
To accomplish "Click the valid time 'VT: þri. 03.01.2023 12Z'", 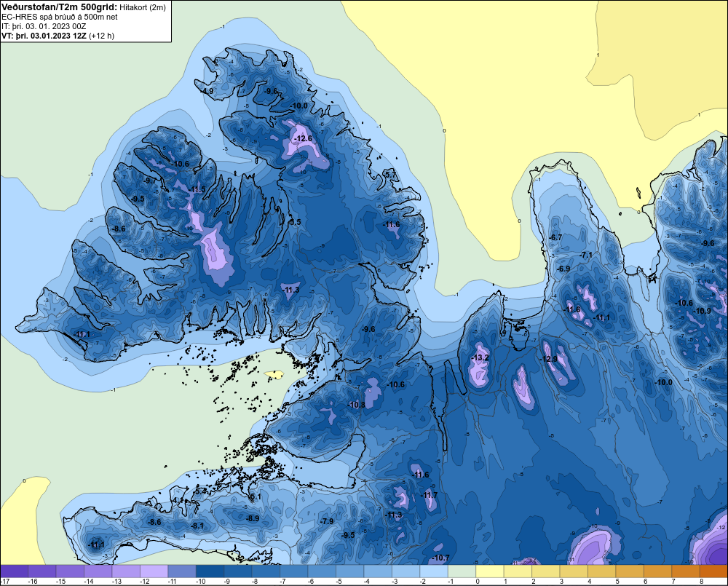I will [x=44, y=35].
